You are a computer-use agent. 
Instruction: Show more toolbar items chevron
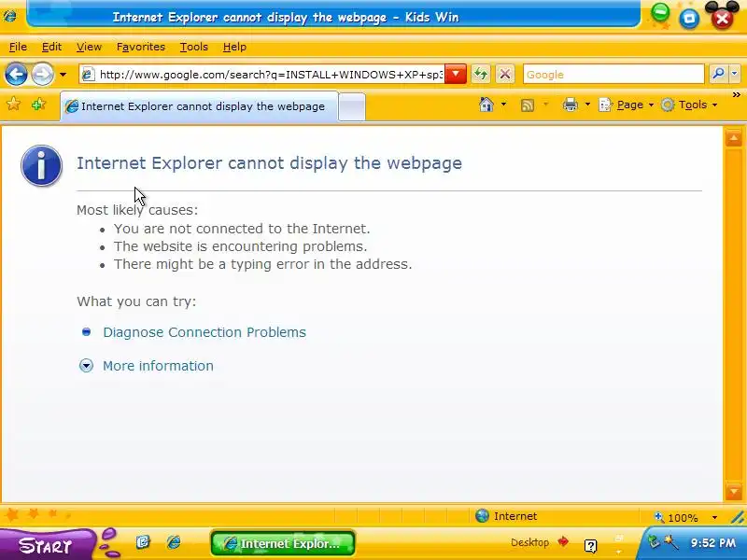[737, 94]
